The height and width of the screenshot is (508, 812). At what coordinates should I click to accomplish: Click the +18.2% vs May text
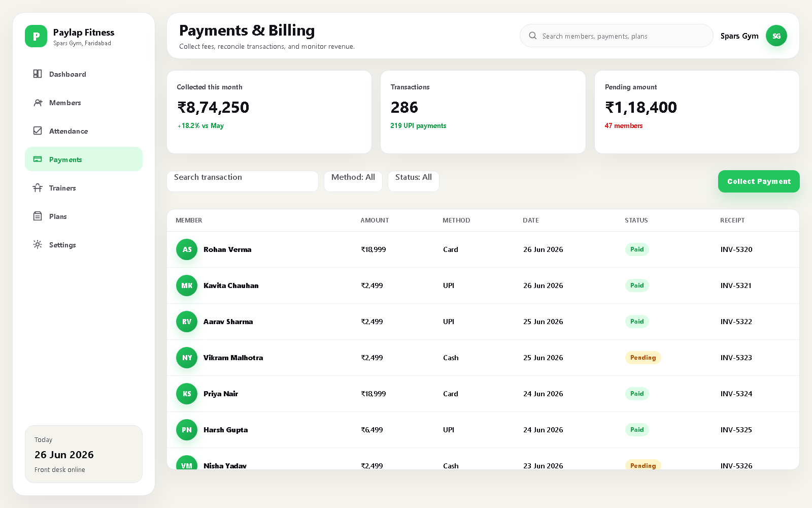point(200,125)
